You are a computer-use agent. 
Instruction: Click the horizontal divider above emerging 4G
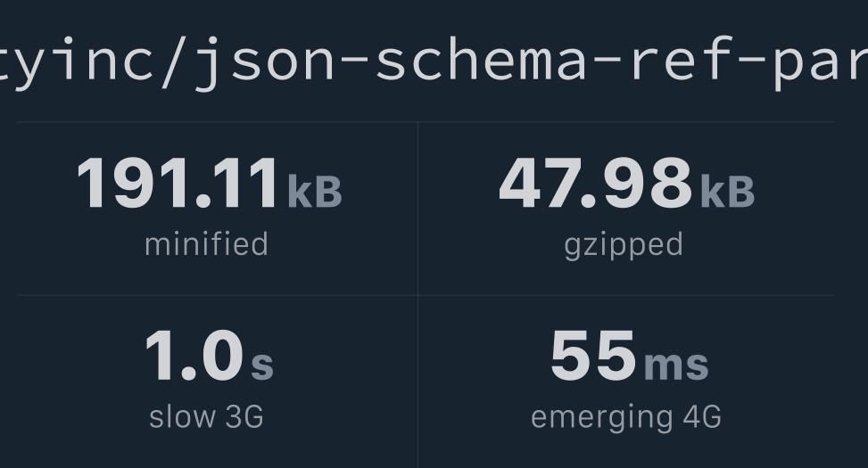click(x=626, y=295)
